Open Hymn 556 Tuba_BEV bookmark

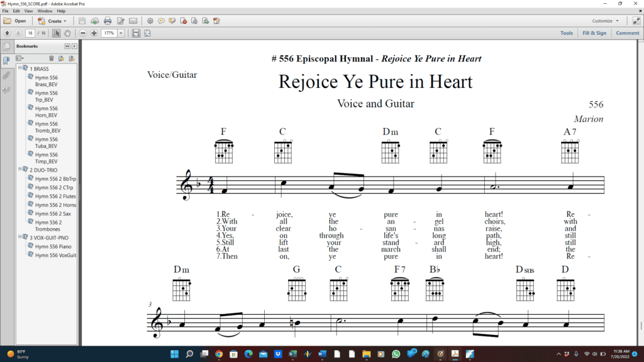[x=46, y=143]
